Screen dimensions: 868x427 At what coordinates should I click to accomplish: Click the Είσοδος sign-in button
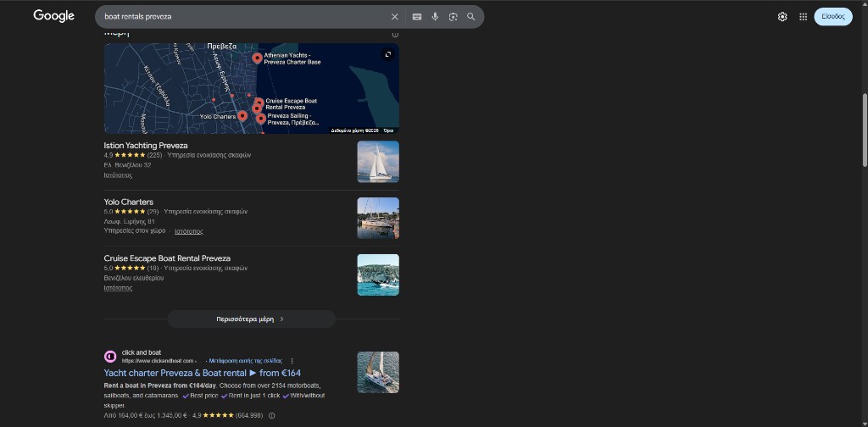(x=833, y=17)
